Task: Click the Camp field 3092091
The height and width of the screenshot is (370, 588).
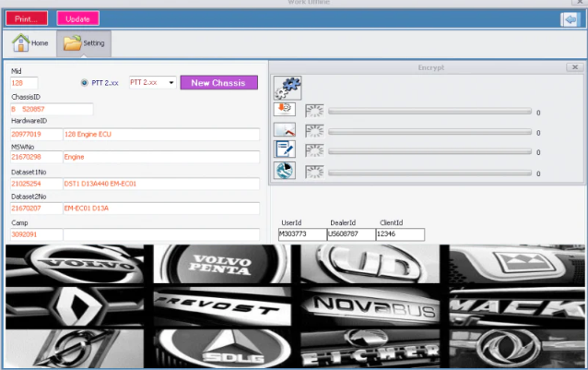Action: click(36, 234)
